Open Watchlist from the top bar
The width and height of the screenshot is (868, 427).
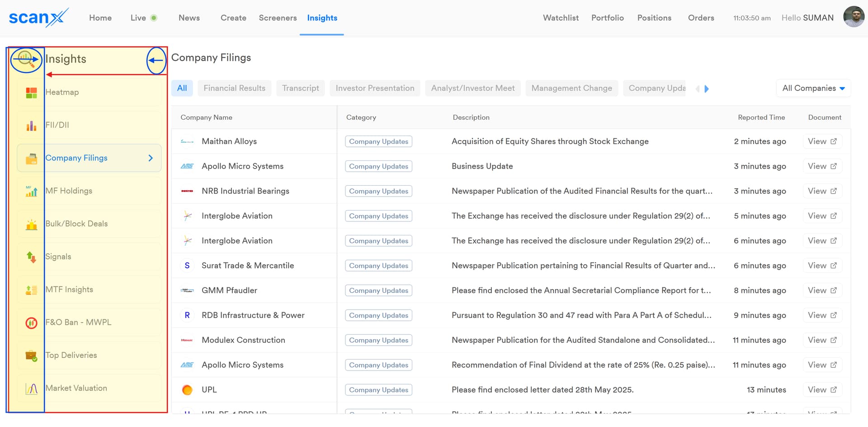[x=561, y=18]
